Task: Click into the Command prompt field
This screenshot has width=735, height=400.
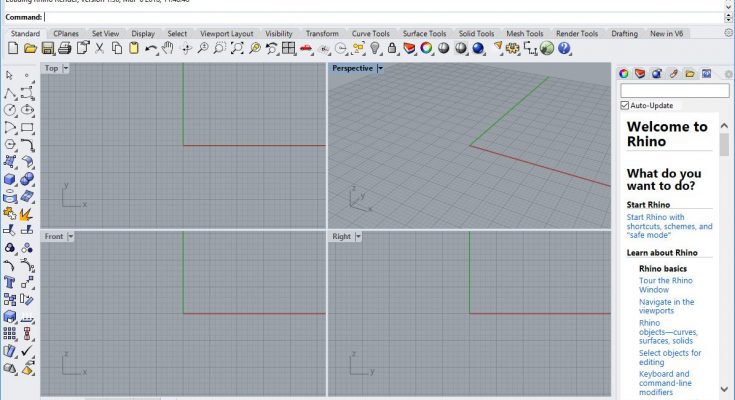Action: pos(383,17)
